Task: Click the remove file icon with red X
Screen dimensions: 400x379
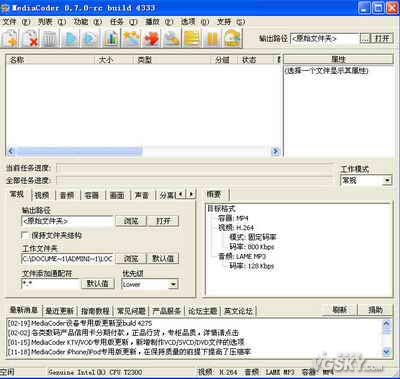Action: [31, 38]
